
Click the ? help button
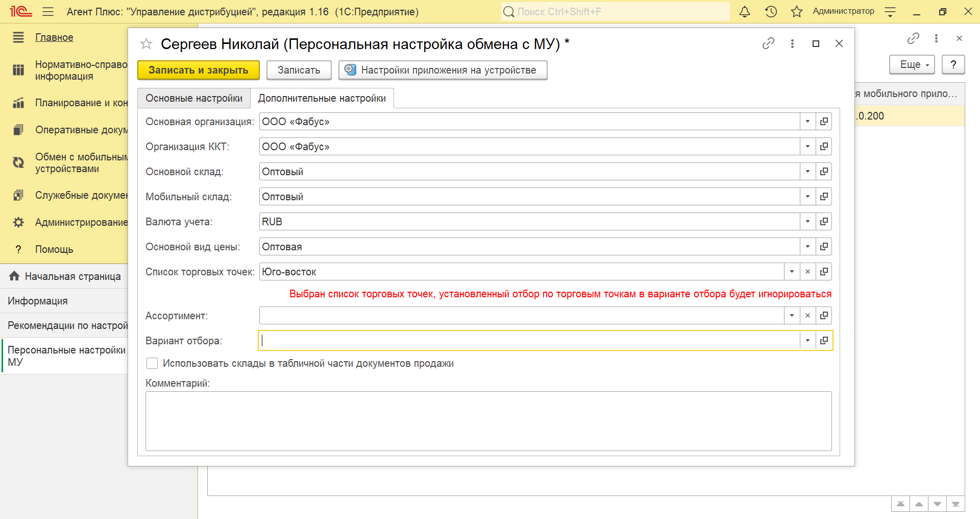click(953, 64)
